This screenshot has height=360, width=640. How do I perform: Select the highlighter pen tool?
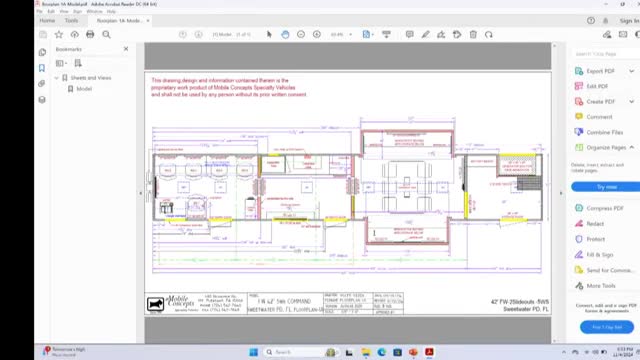coord(425,35)
